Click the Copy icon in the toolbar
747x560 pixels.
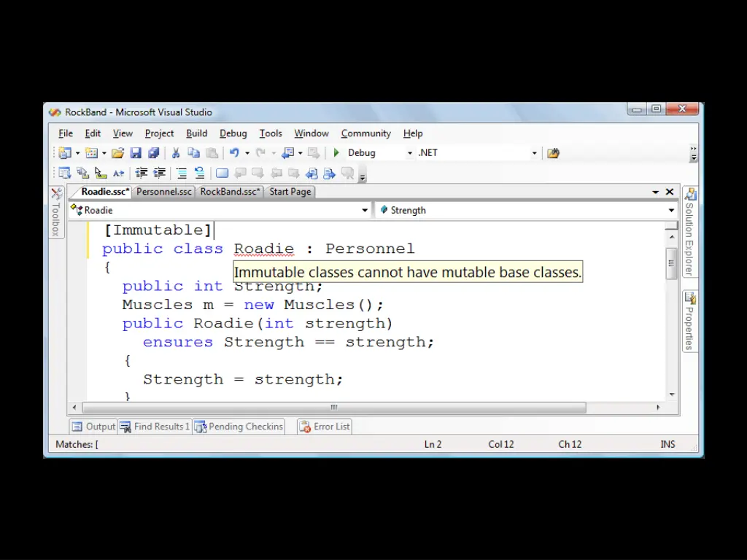tap(193, 153)
